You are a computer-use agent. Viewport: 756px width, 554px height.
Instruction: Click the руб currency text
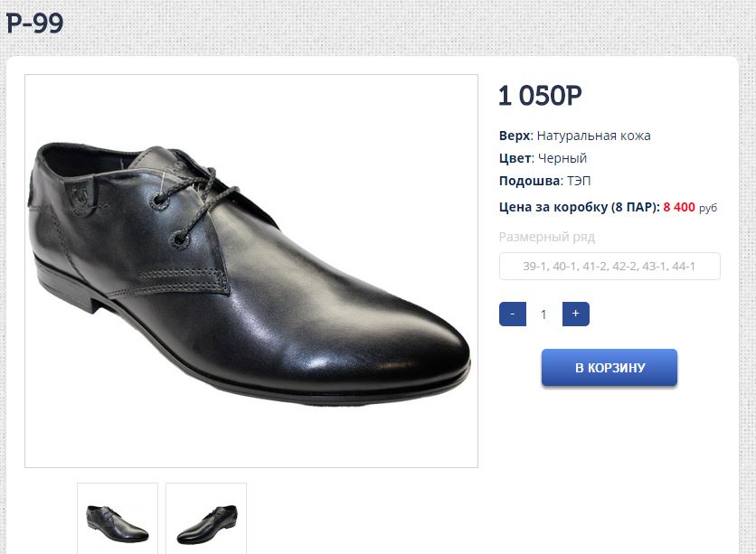[708, 208]
